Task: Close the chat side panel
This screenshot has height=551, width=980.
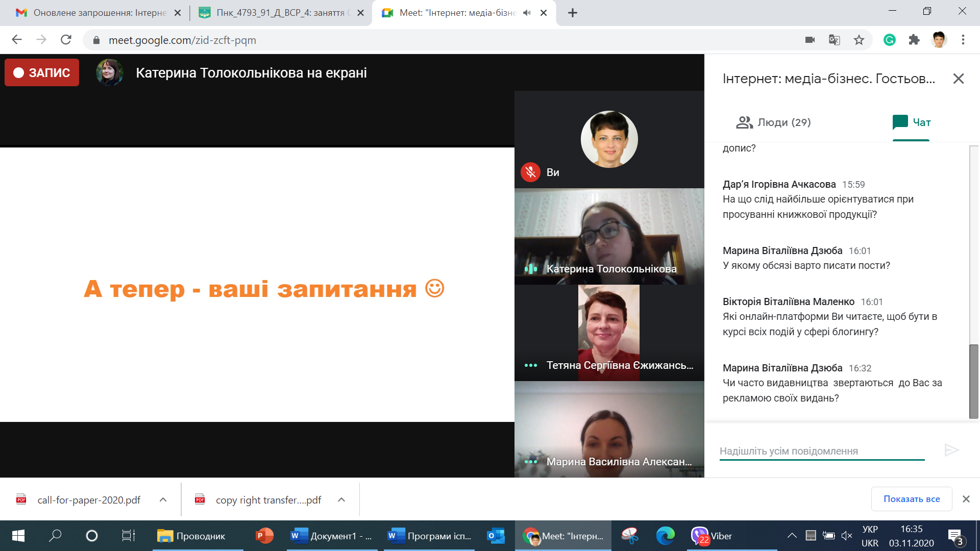Action: (958, 79)
